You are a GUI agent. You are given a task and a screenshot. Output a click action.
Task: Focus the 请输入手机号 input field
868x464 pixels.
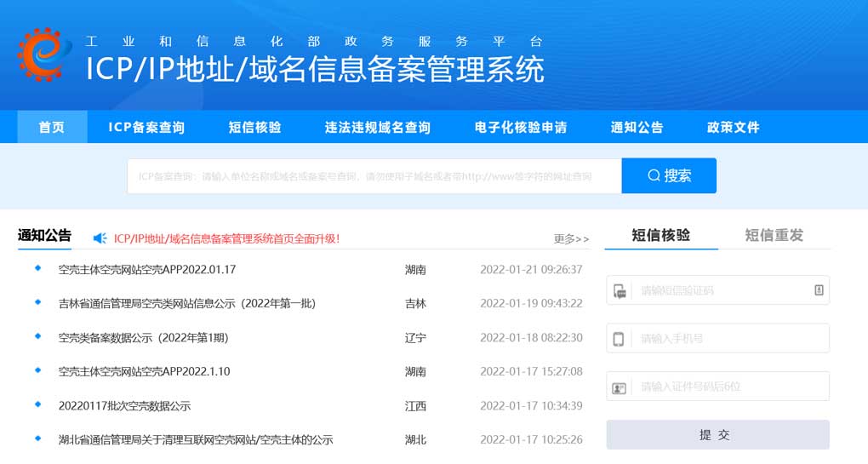tap(718, 338)
